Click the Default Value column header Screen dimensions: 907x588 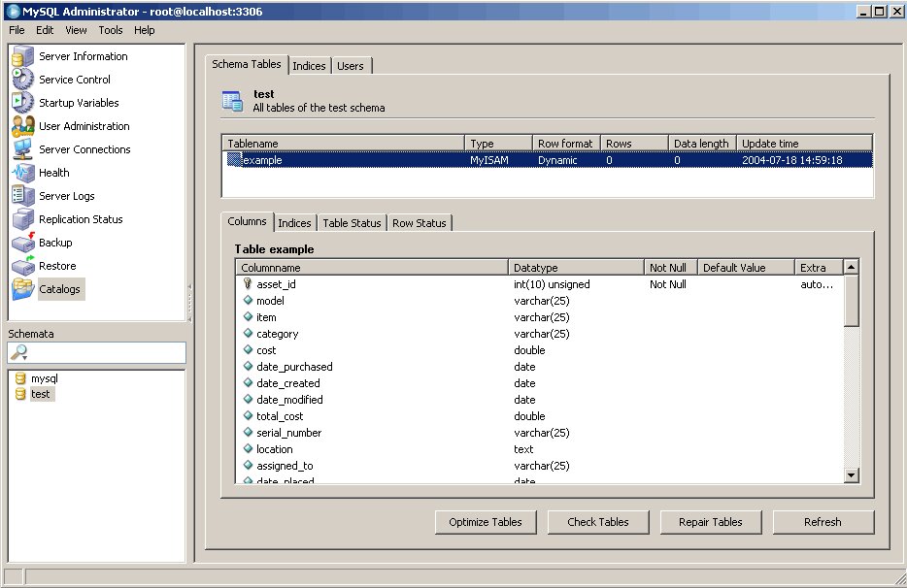[746, 268]
